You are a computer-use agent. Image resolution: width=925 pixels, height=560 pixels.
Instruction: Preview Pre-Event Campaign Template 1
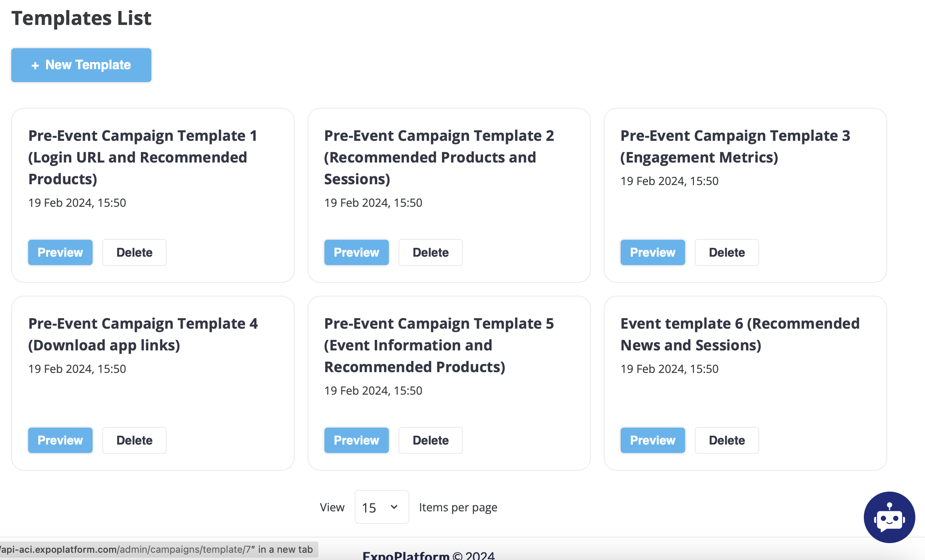60,252
